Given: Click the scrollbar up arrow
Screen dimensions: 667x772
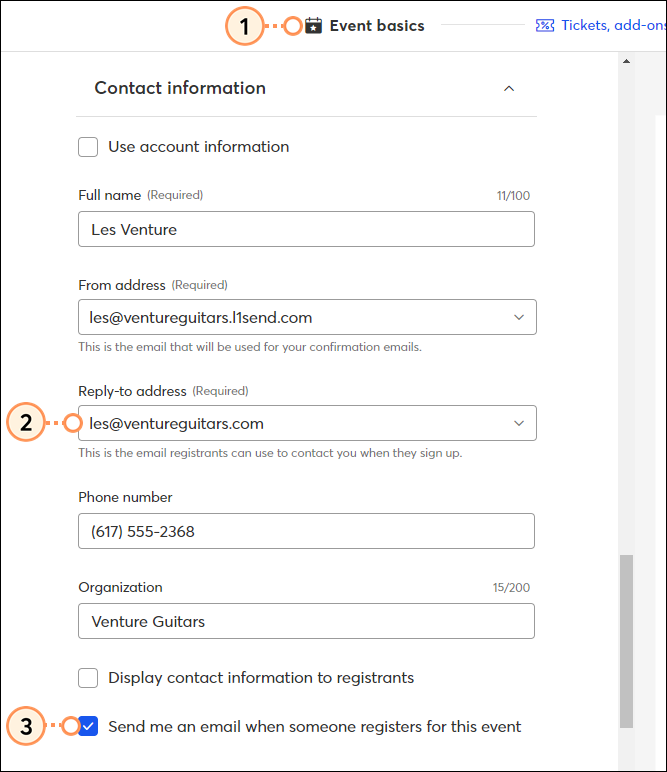Looking at the screenshot, I should click(626, 62).
